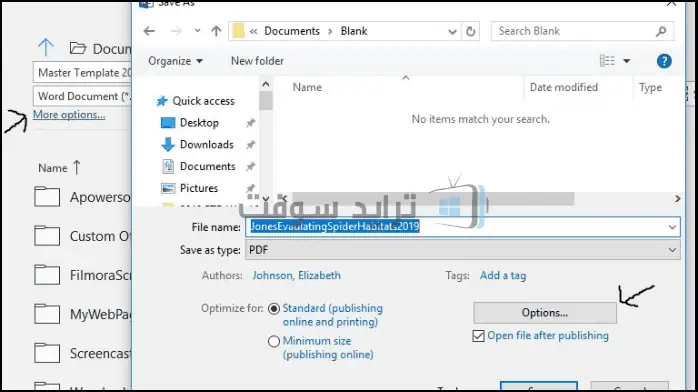The width and height of the screenshot is (698, 392).
Task: Click the Master Template file name field
Action: click(82, 73)
